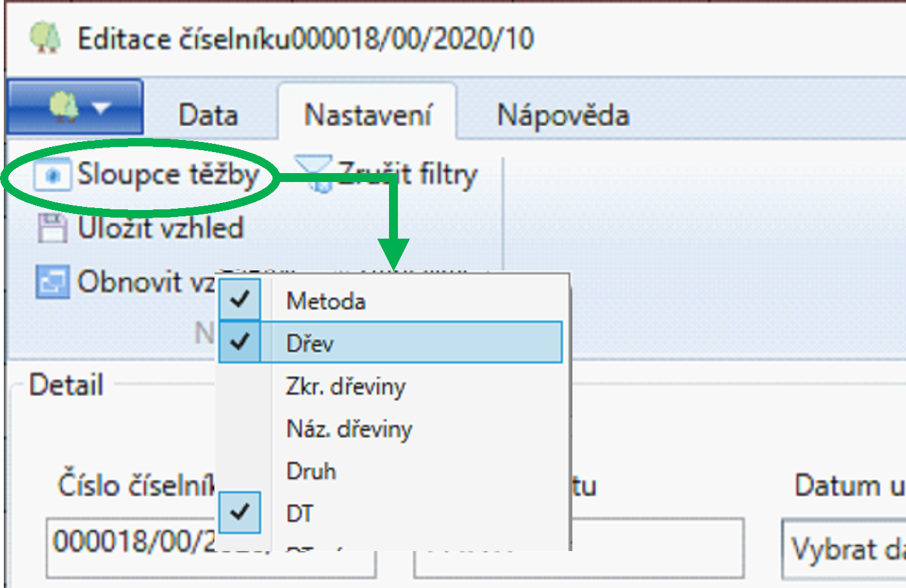Click the Uložit vzhled floppy disk icon

coord(52,228)
